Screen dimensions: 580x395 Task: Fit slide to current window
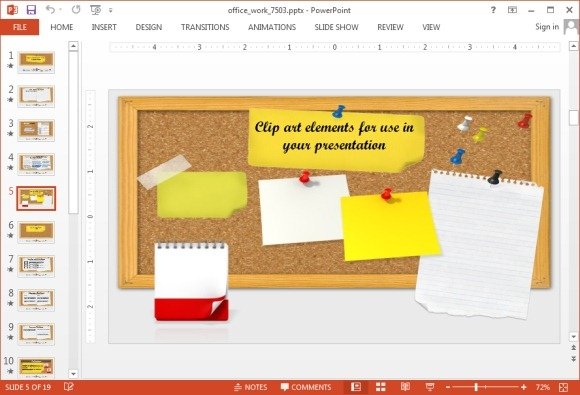[563, 387]
